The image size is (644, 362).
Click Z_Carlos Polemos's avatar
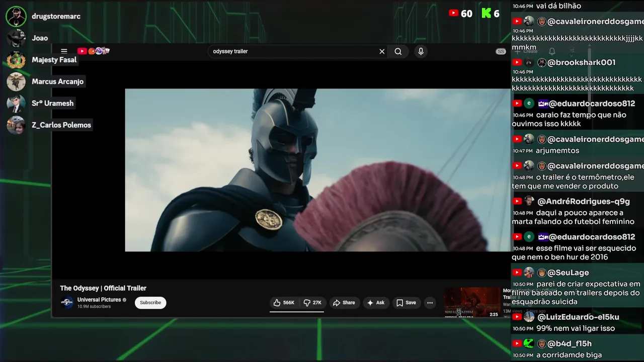coord(16,125)
